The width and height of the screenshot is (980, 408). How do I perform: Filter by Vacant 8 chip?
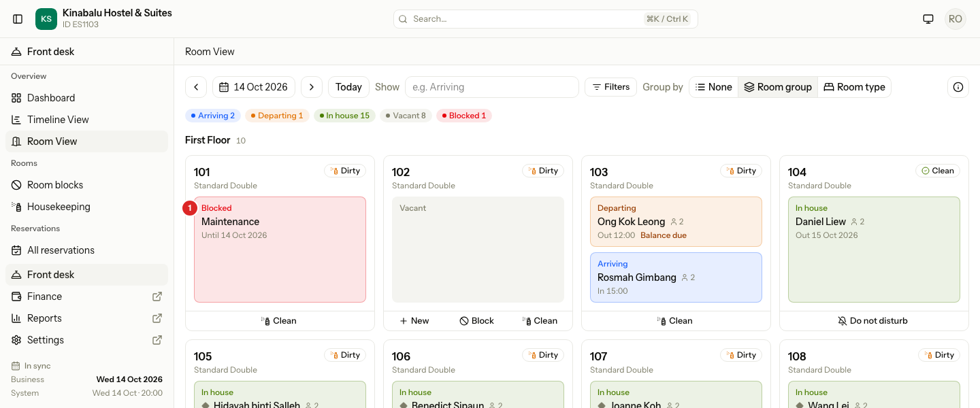pyautogui.click(x=406, y=116)
